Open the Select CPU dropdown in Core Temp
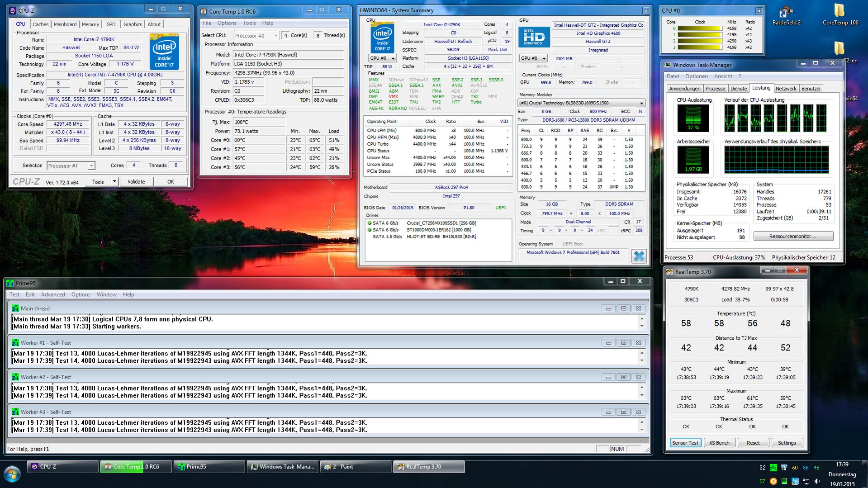 pyautogui.click(x=256, y=35)
